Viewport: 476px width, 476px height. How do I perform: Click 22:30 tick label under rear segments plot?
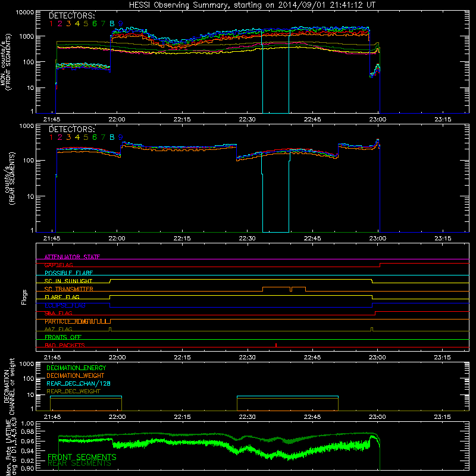(x=247, y=239)
